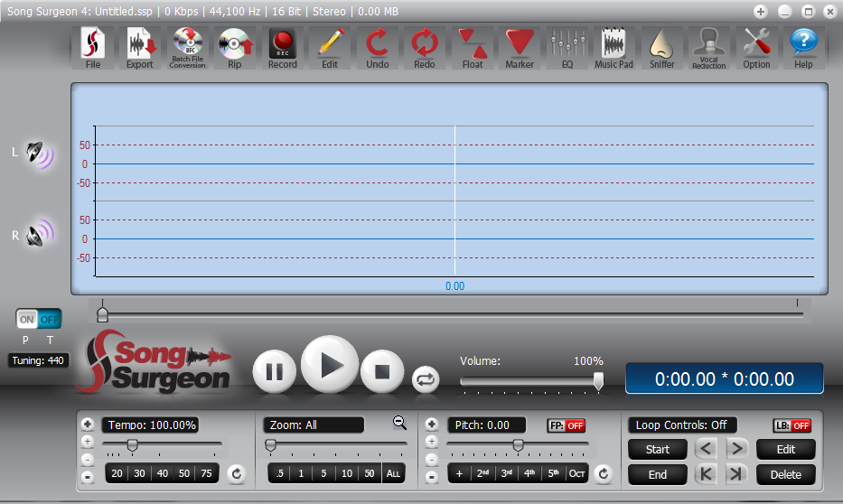Delete the loop
Viewport: 843px width, 504px height.
coord(785,474)
